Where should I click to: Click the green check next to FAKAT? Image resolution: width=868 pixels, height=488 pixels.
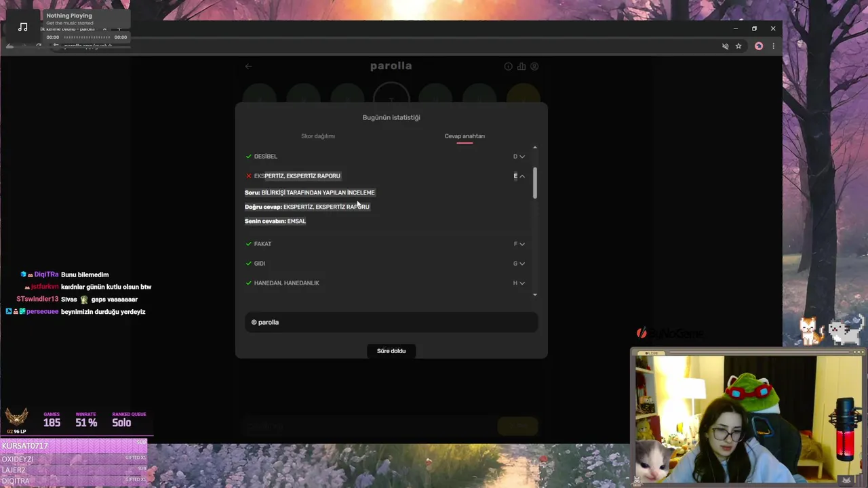249,244
